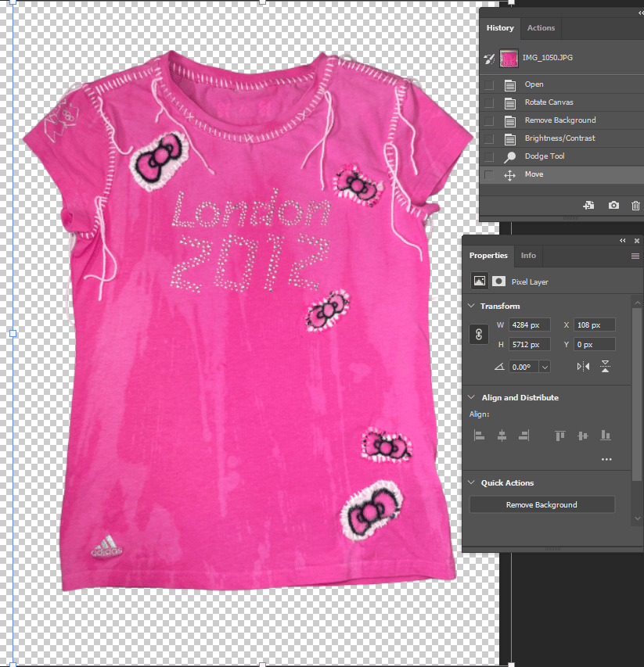Flip layer vertically in Transform section
Viewport: 644px width, 667px height.
tap(605, 367)
